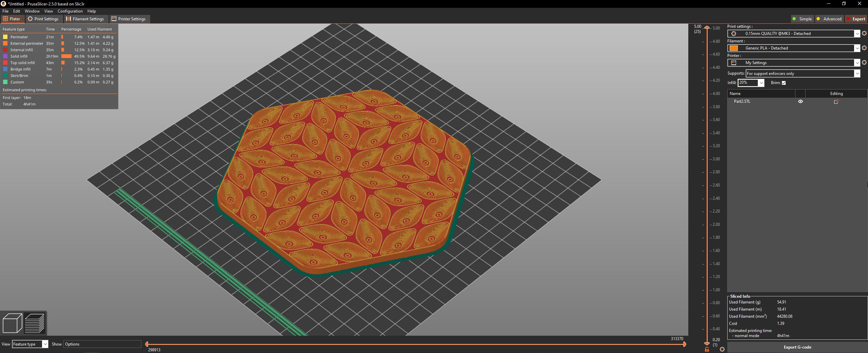The height and width of the screenshot is (353, 868).
Task: Click the Export G-code button
Action: click(797, 347)
